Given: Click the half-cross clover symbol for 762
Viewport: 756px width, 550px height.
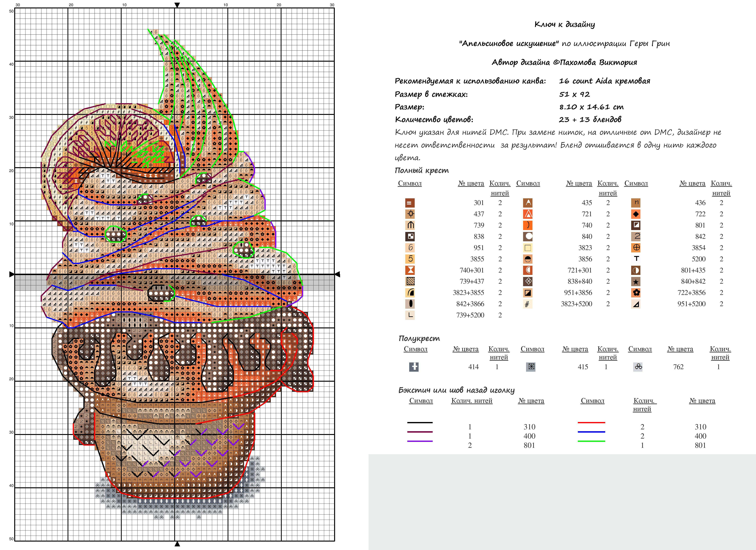Looking at the screenshot, I should point(638,367).
